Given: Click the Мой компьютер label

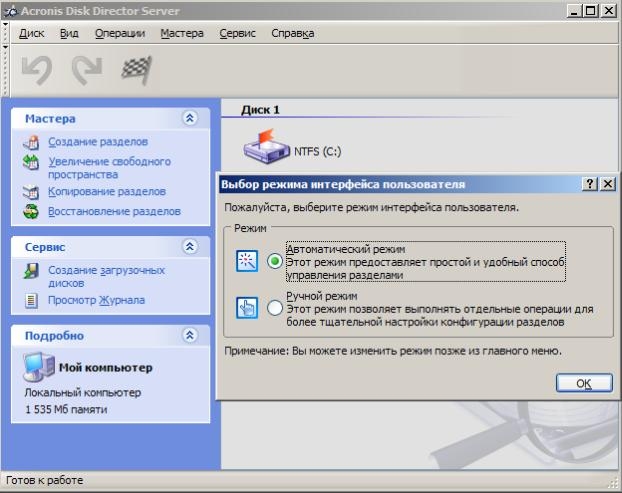Looking at the screenshot, I should (x=106, y=368).
